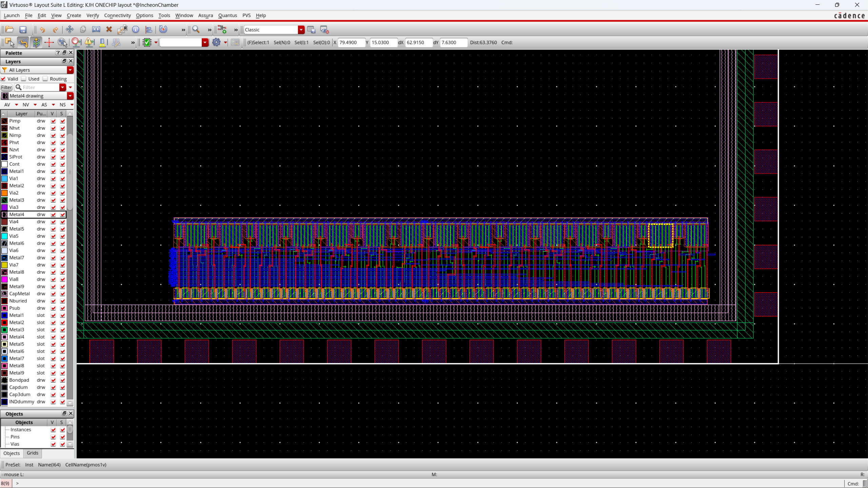Click the NS none selectable button

62,105
